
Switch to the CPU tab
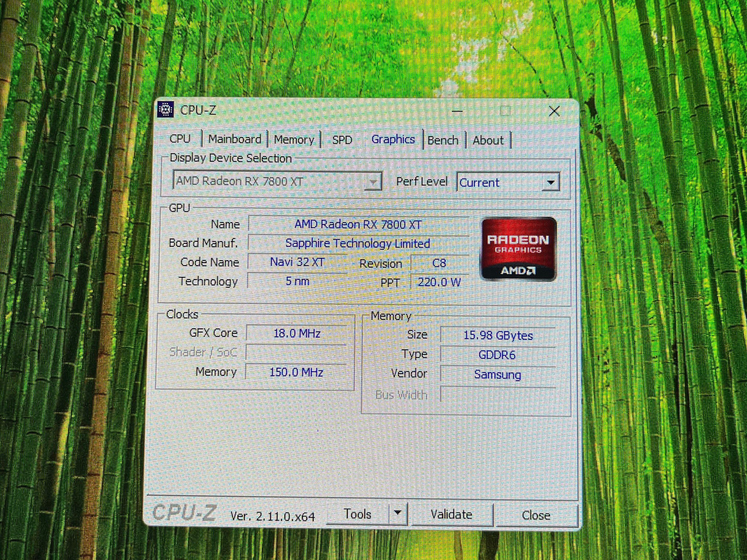click(x=180, y=139)
